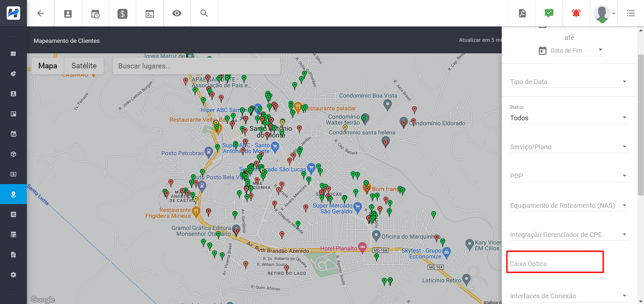
Task: Open the document file icon in sidebar
Action: [x=13, y=255]
